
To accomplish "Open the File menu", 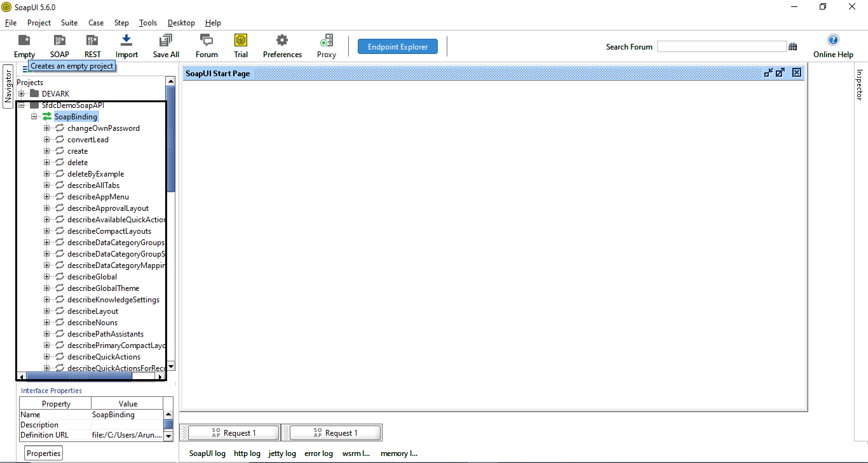I will pos(11,22).
